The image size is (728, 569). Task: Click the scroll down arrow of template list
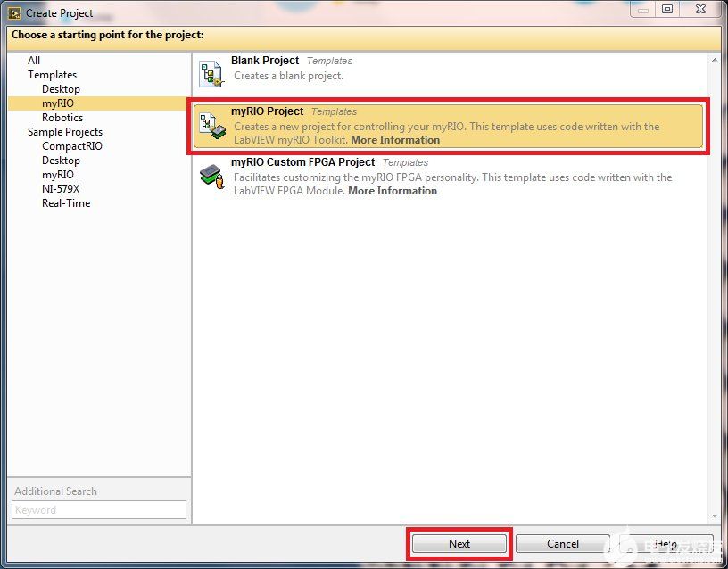(x=714, y=516)
